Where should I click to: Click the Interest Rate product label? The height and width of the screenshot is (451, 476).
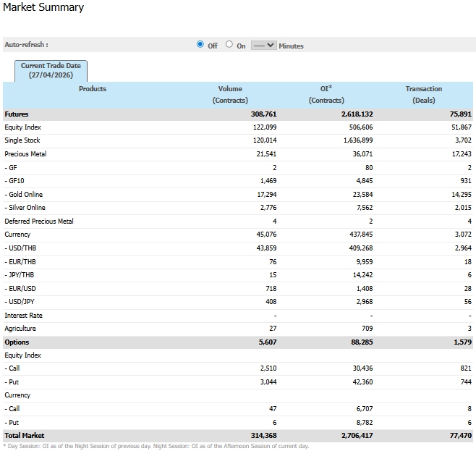pos(23,316)
